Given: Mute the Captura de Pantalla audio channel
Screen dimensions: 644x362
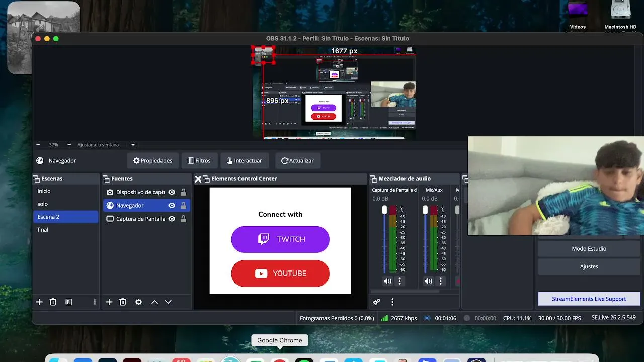Looking at the screenshot, I should coord(387,281).
